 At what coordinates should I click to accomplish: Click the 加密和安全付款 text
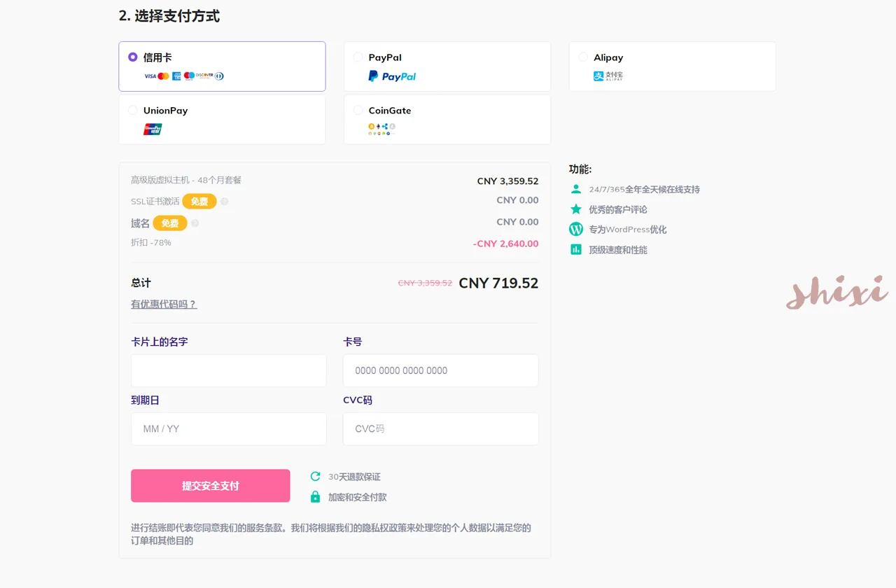point(358,497)
